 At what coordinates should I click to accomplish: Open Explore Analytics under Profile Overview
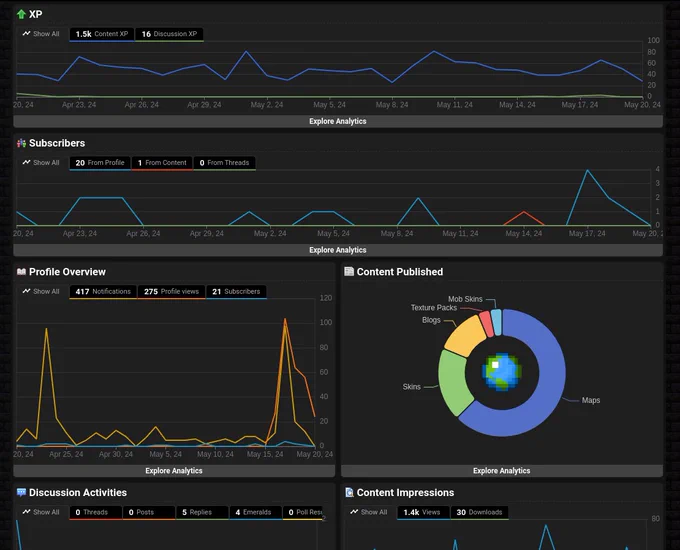coord(174,471)
